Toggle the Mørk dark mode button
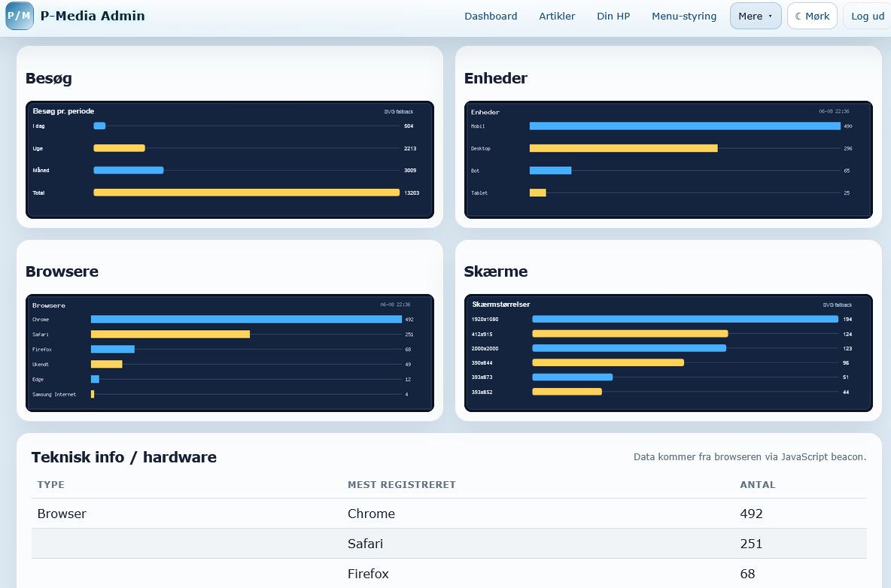 click(x=812, y=16)
